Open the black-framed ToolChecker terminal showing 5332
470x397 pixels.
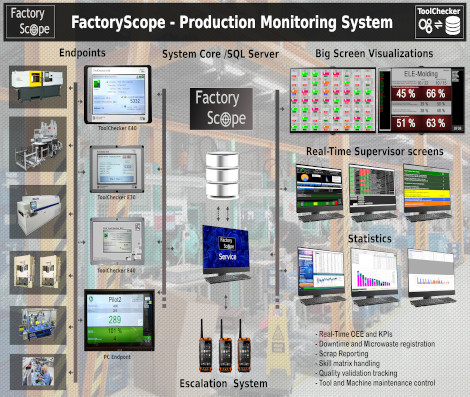tap(118, 94)
